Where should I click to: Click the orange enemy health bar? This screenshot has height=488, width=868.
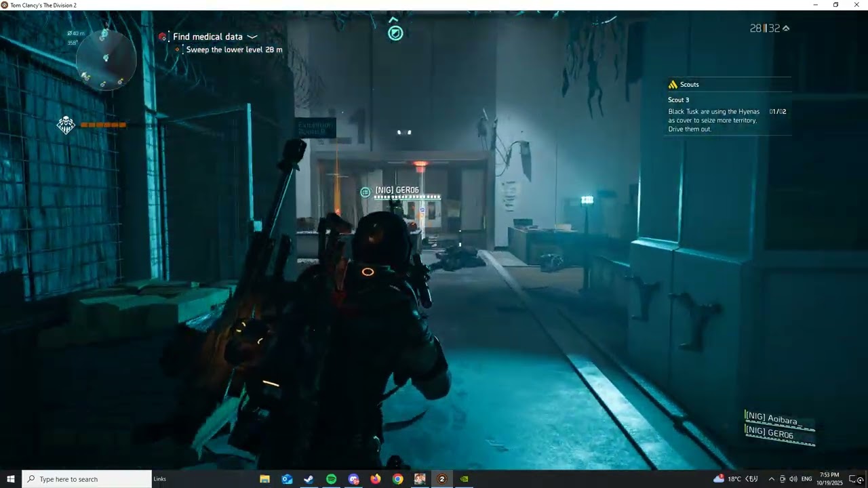click(x=103, y=125)
